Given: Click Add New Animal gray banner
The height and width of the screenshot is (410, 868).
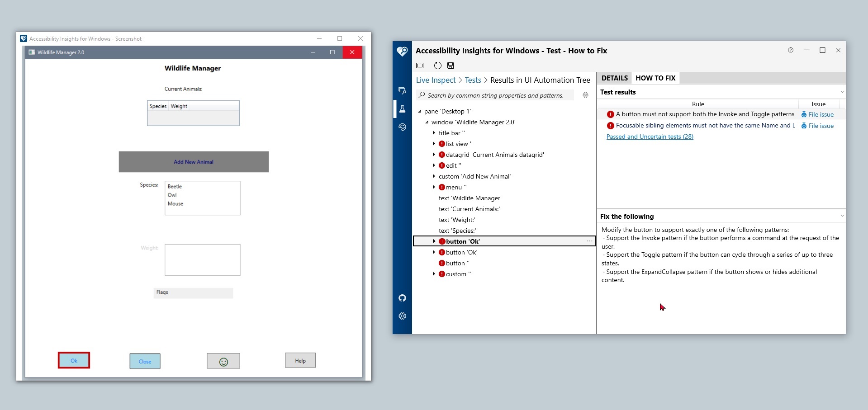Looking at the screenshot, I should click(x=194, y=162).
